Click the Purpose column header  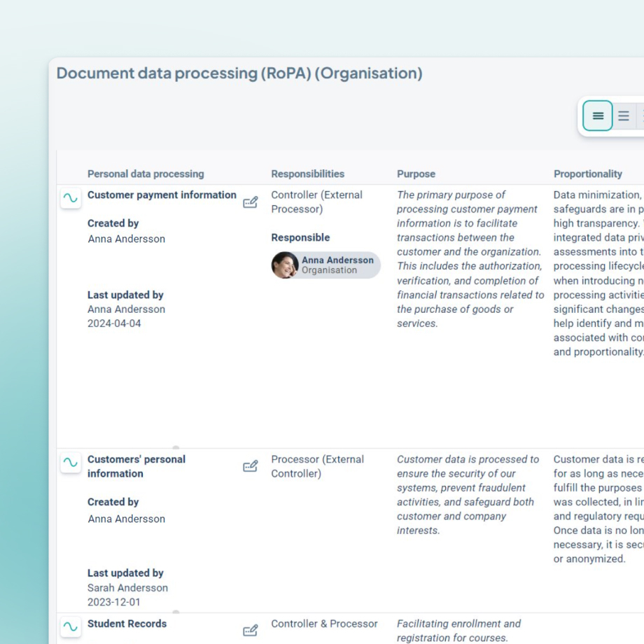416,174
